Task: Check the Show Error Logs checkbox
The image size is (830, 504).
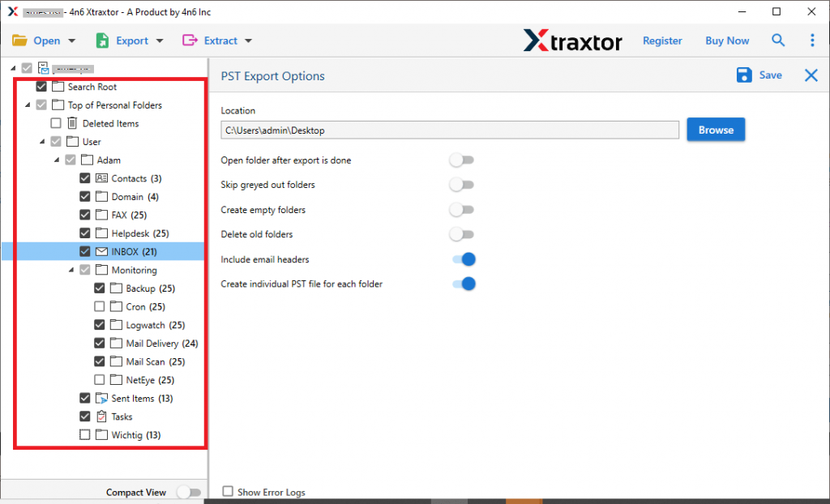Action: pos(228,491)
